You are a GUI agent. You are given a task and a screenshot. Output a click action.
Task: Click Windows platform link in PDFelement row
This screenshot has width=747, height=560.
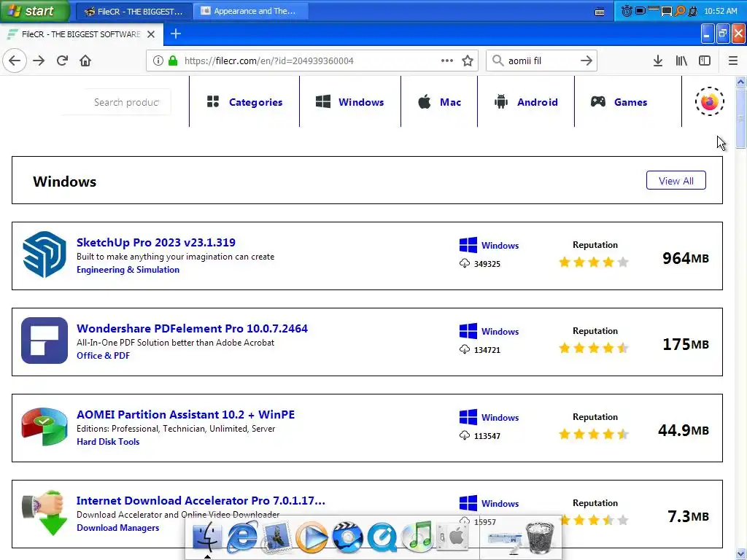click(x=489, y=332)
